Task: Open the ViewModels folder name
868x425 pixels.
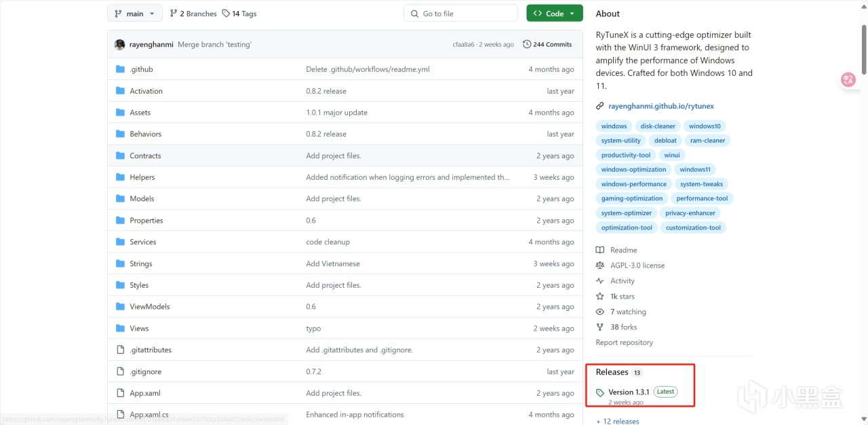Action: tap(150, 307)
